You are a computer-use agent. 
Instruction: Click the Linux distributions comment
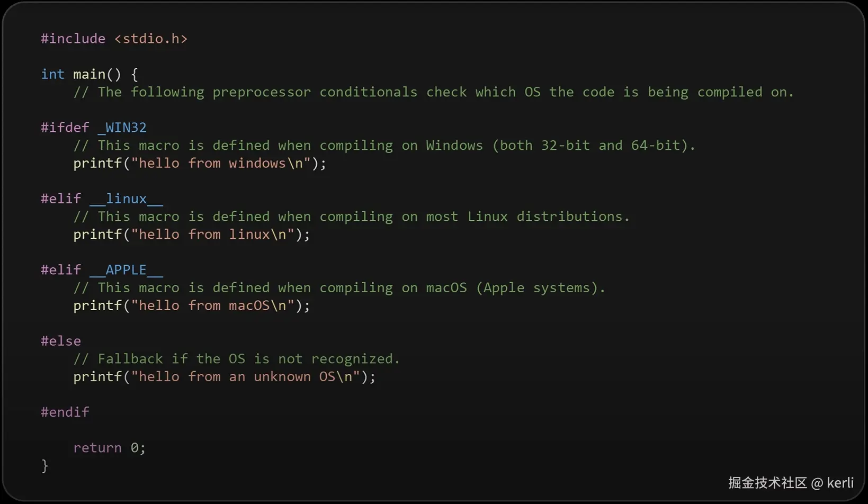coord(351,217)
